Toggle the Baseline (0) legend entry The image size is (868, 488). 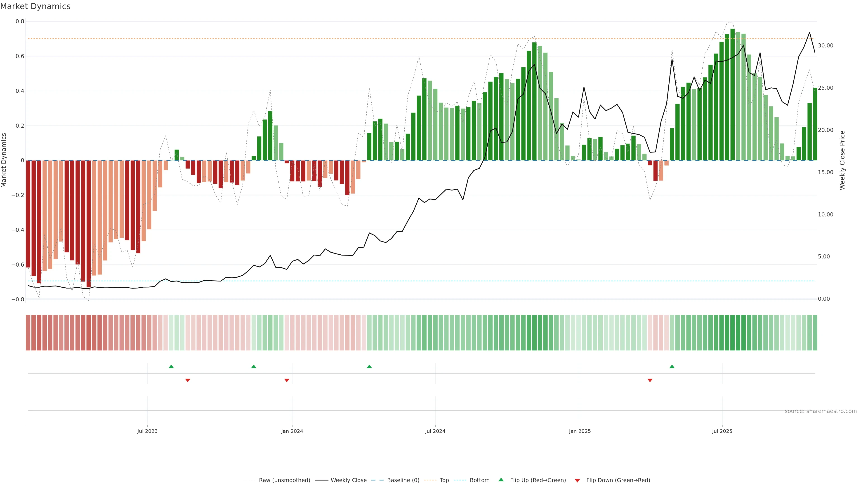tap(403, 480)
